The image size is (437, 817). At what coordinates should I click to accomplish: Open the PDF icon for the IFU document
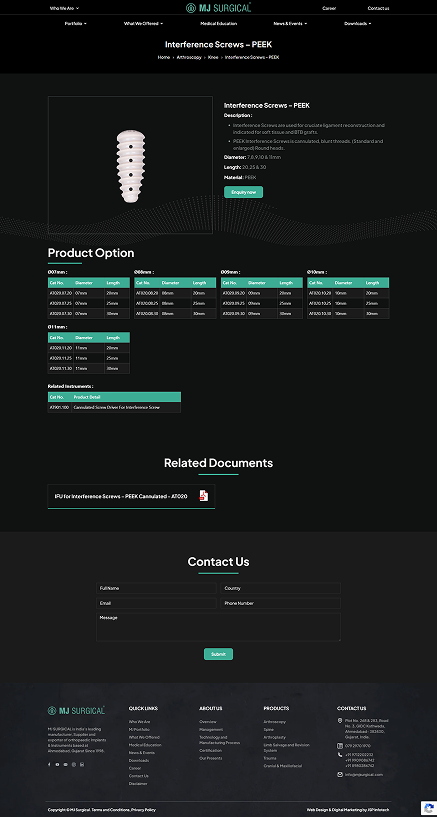click(x=204, y=496)
